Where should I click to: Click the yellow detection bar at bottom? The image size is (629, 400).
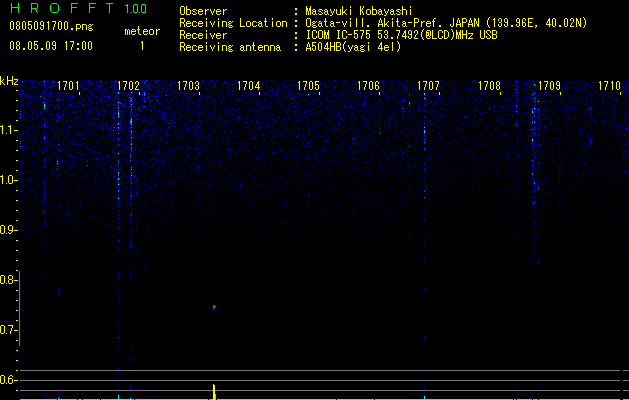(x=214, y=392)
